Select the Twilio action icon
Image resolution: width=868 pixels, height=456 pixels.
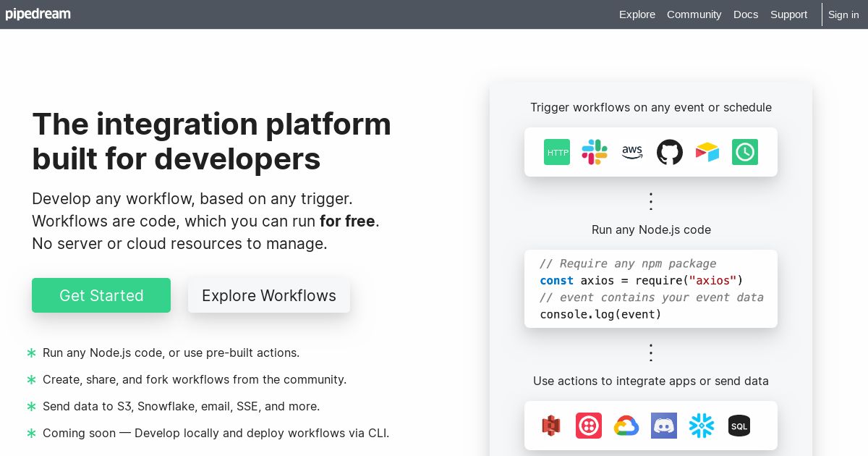(x=589, y=426)
